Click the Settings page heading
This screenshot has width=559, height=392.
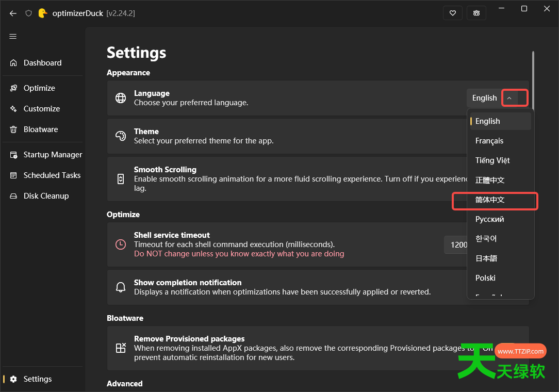coord(137,53)
